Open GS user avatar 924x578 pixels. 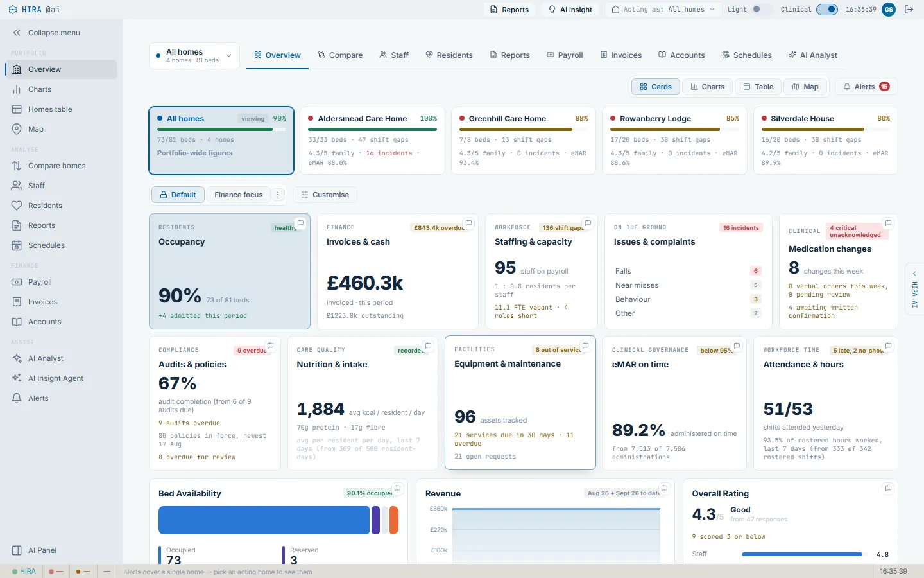889,10
